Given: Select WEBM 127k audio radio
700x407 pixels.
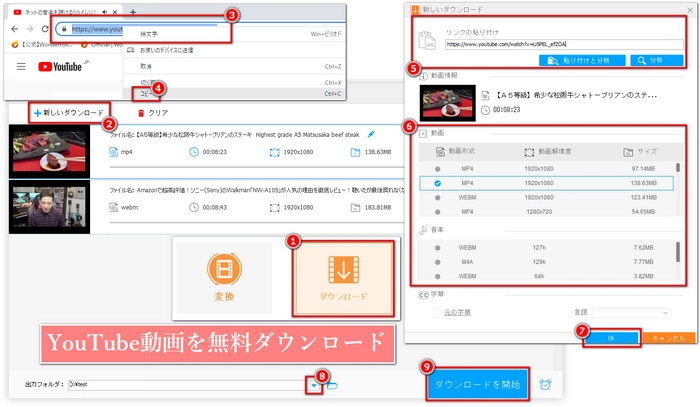Looking at the screenshot, I should 438,248.
